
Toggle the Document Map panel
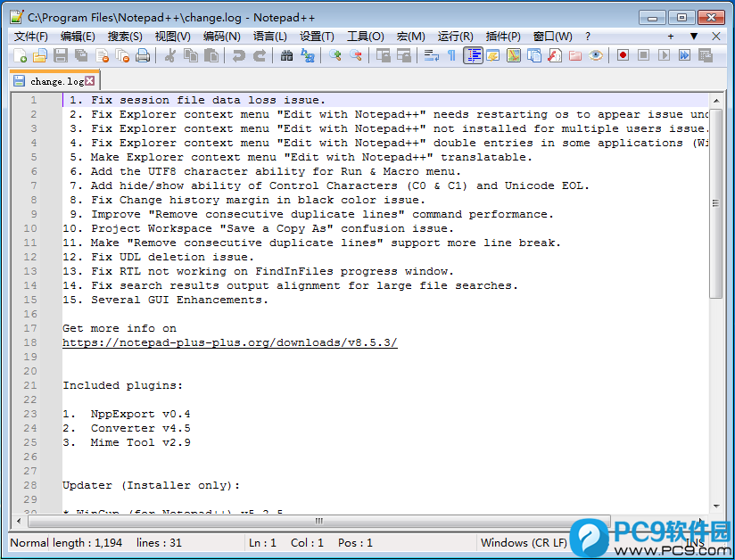514,56
